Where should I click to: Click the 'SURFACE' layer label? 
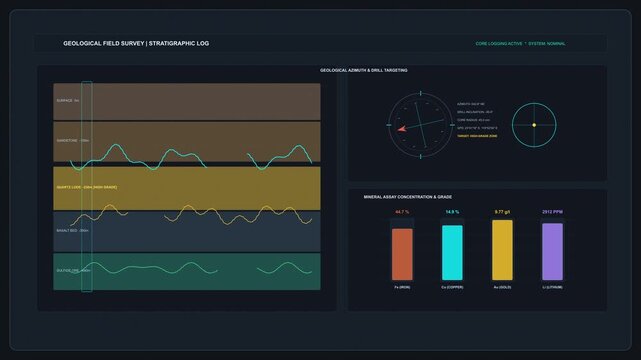[x=68, y=101]
